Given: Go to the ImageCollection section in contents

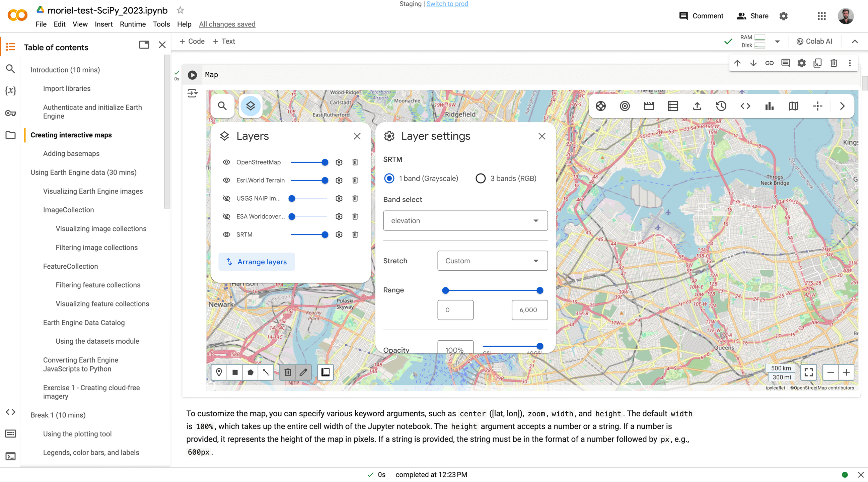Looking at the screenshot, I should coord(68,210).
